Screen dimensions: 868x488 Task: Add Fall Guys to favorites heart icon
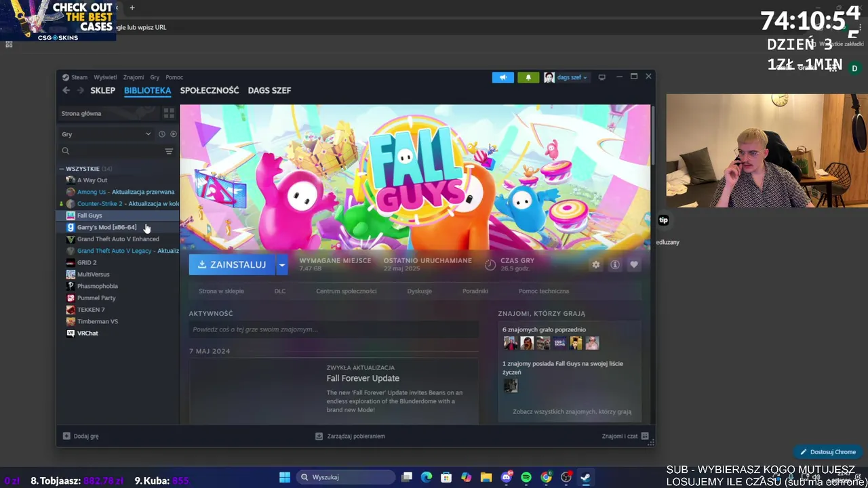pos(633,264)
